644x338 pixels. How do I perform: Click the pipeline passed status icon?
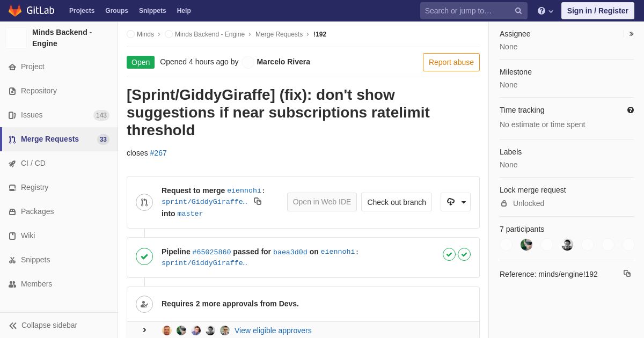(x=144, y=256)
